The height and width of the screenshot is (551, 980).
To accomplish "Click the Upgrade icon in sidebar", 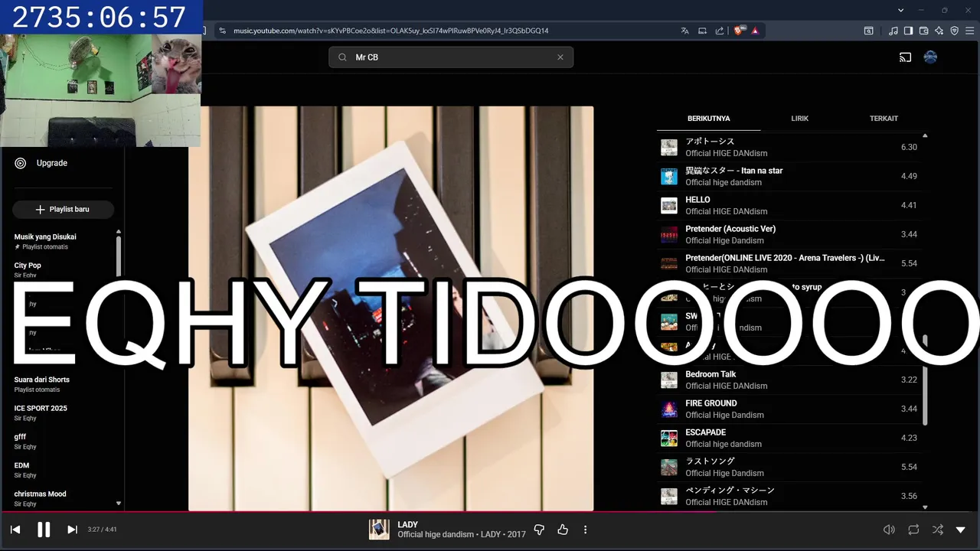I will tap(21, 163).
